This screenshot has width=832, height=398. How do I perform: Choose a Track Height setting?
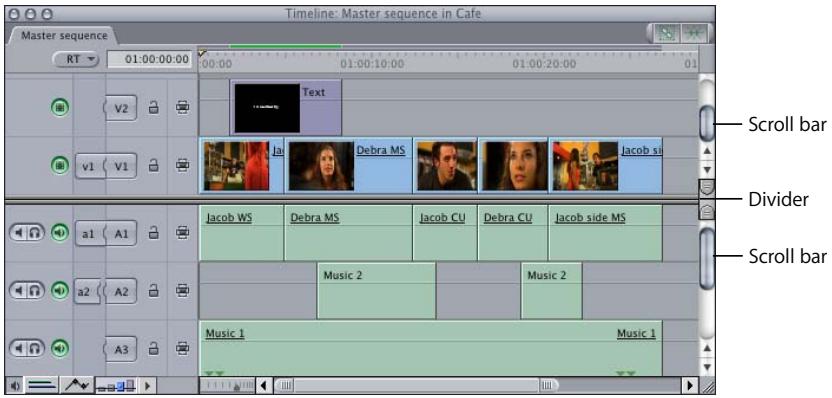coord(117,385)
